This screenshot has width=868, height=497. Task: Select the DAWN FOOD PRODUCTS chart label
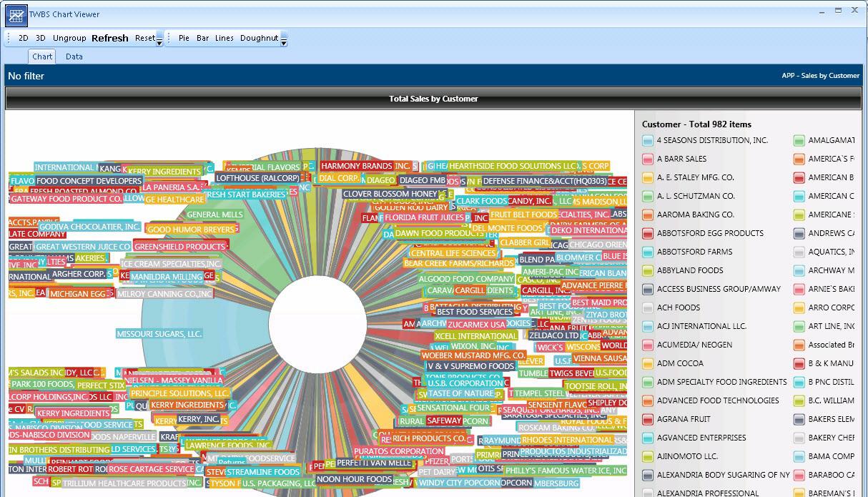click(x=440, y=233)
